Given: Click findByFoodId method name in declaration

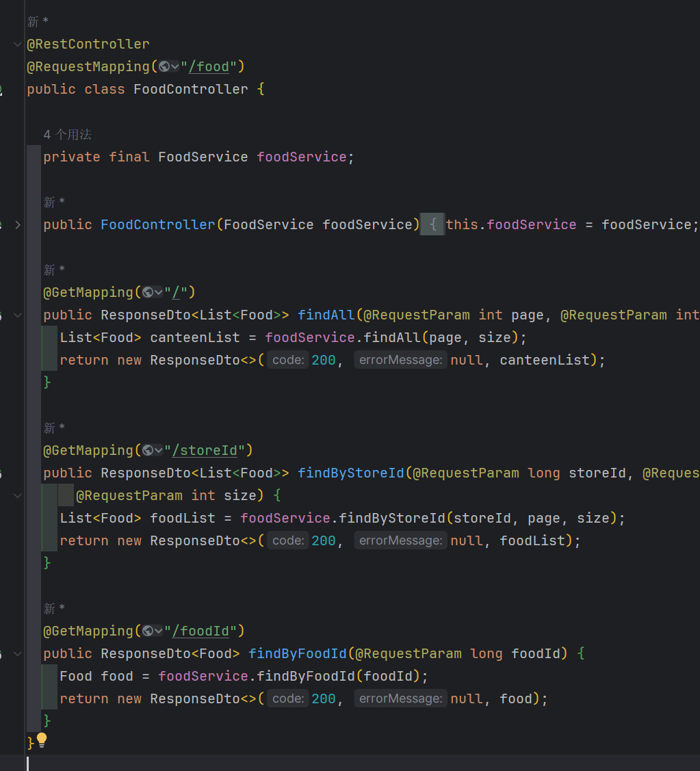Looking at the screenshot, I should point(297,653).
